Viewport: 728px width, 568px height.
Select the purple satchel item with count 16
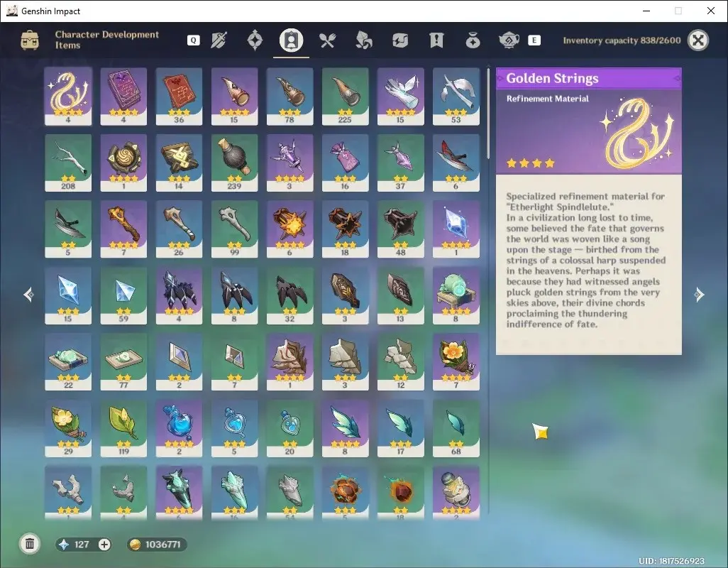pos(345,163)
